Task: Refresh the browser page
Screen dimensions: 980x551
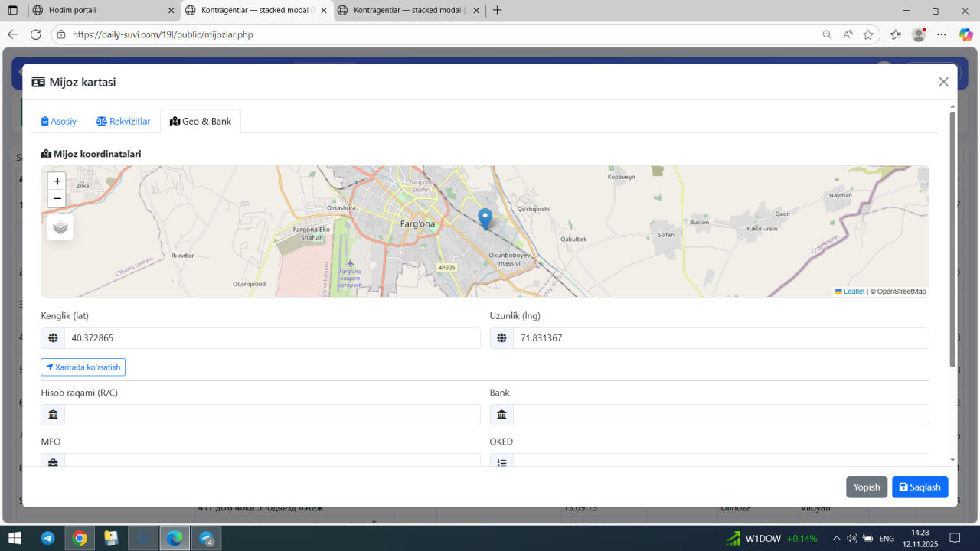Action: pos(35,34)
